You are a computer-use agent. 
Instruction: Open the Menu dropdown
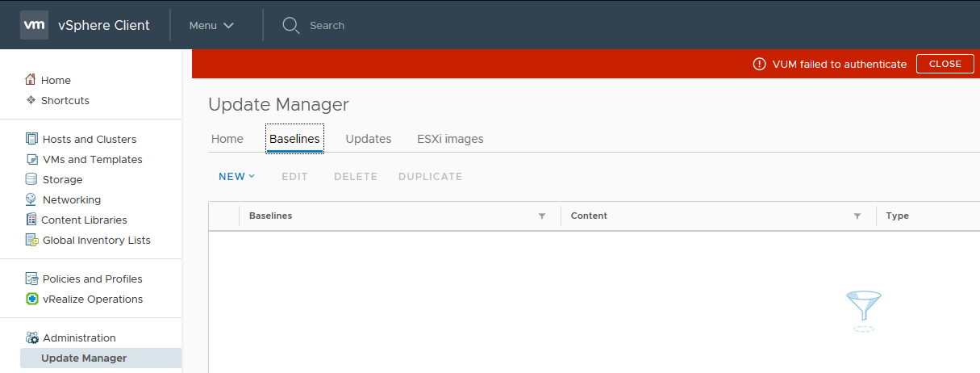(211, 25)
